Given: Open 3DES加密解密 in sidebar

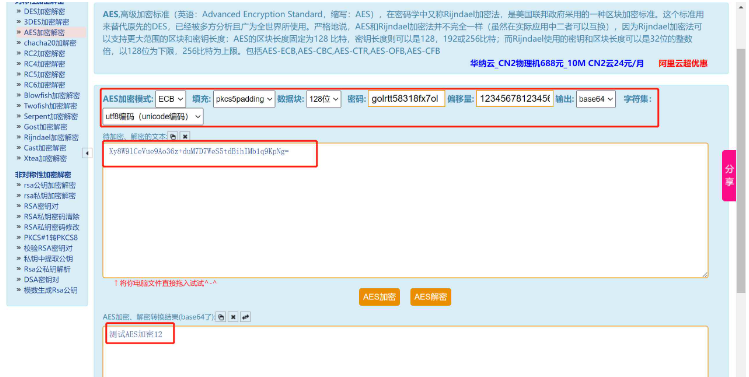Looking at the screenshot, I should (x=46, y=22).
